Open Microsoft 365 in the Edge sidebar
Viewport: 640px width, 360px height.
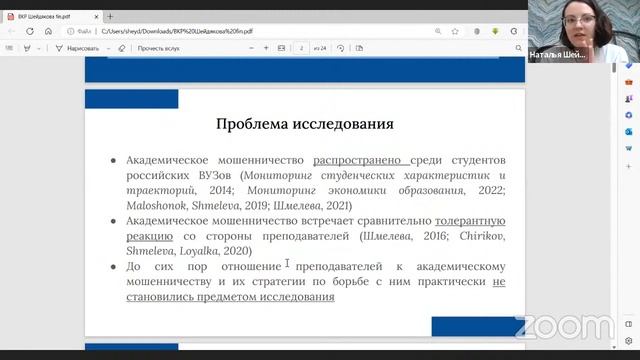coord(629,115)
